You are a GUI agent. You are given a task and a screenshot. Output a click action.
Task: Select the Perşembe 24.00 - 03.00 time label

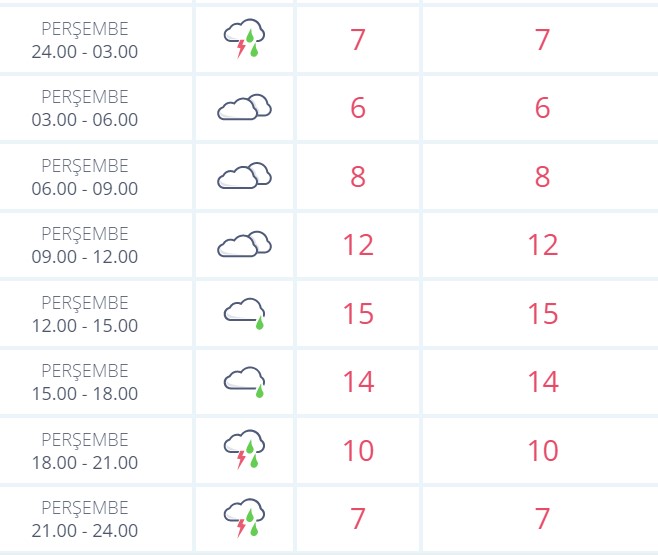click(x=85, y=40)
